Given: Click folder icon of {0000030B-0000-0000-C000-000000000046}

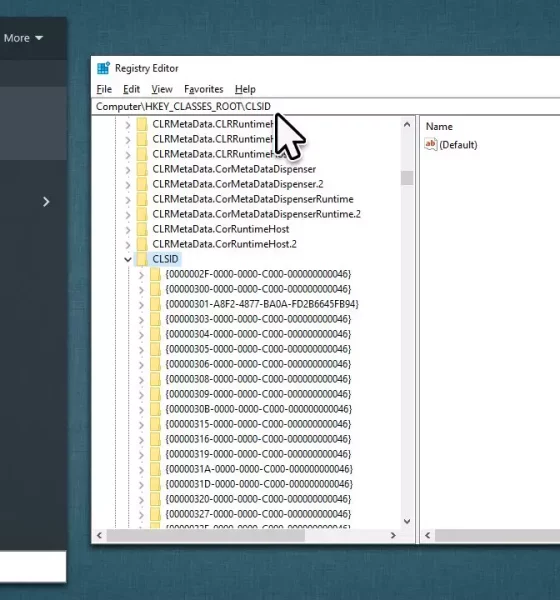Looking at the screenshot, I should 155,409.
